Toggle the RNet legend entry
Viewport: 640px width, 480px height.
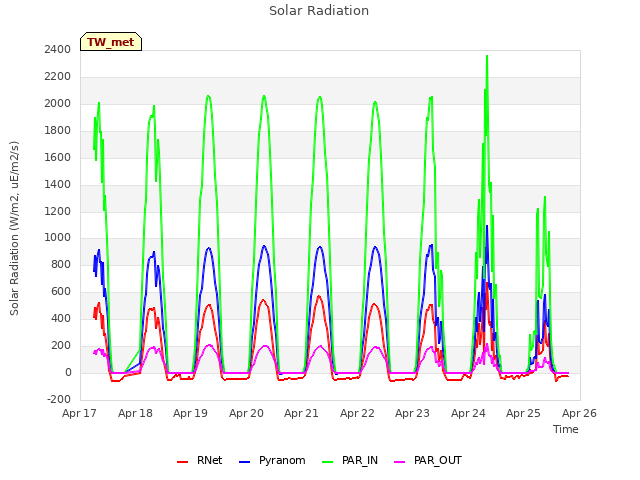(200, 460)
